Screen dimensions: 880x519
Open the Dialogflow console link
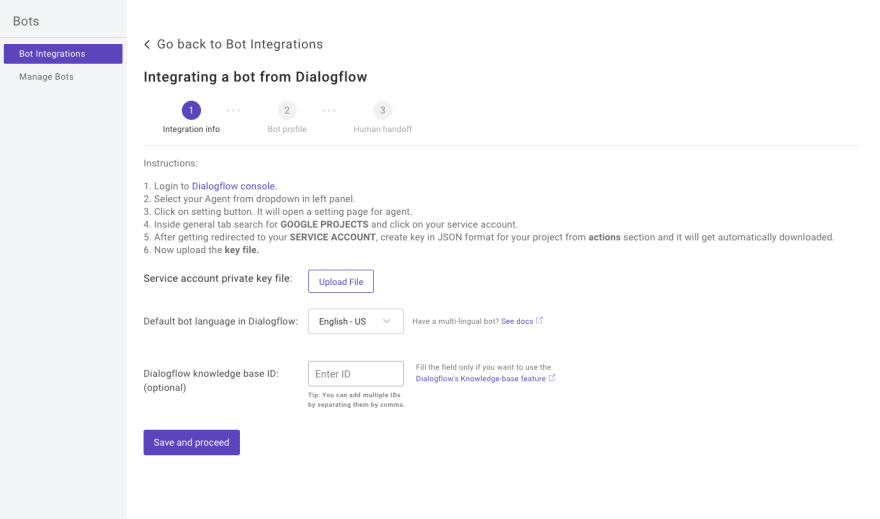[234, 186]
